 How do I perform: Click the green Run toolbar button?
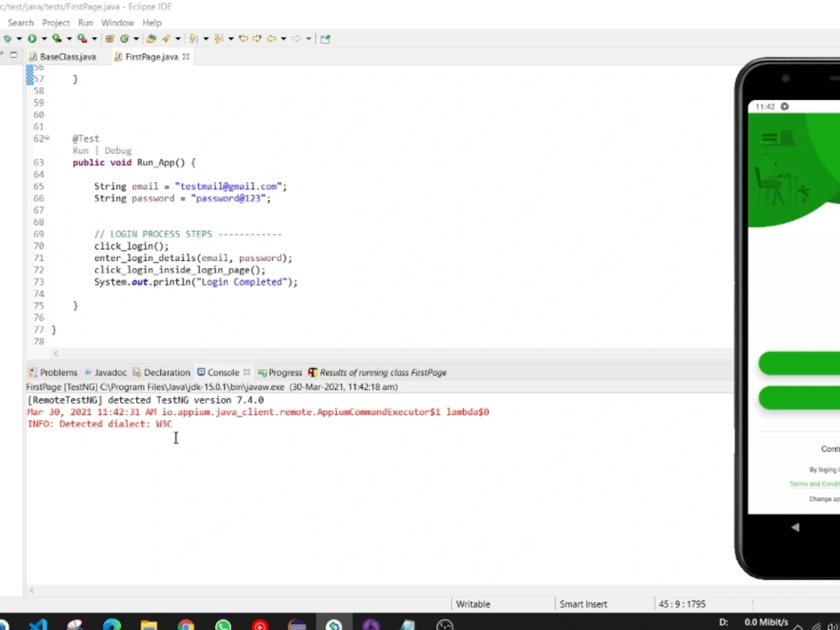tap(32, 39)
